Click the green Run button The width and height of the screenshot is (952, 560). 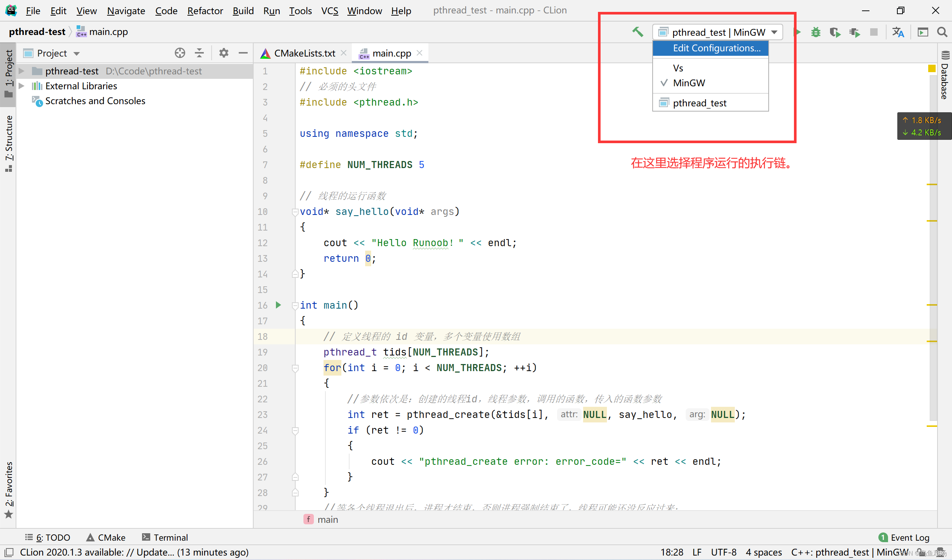(798, 32)
